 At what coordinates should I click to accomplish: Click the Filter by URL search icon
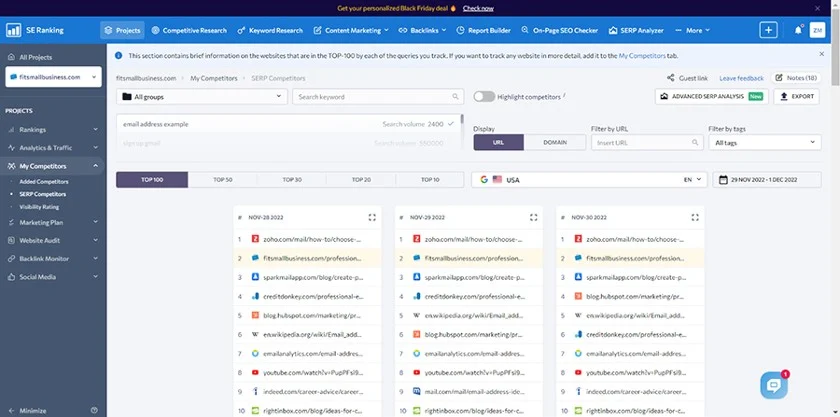pyautogui.click(x=695, y=143)
